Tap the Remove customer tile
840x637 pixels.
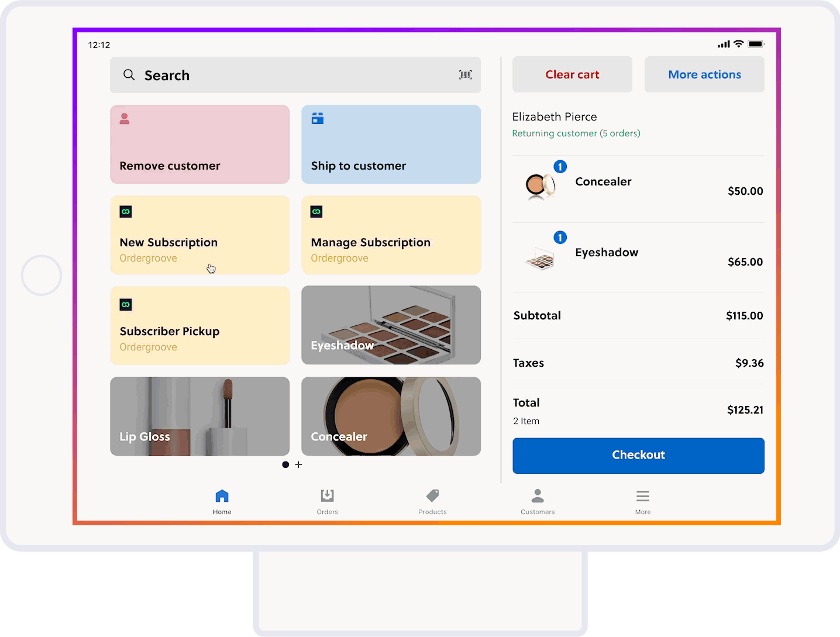coord(200,144)
